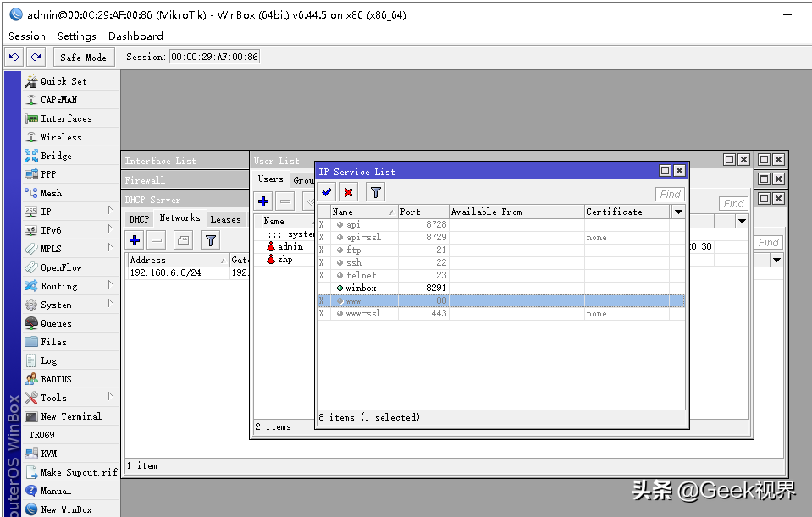Expand the Tools submenu arrow
812x517 pixels.
click(110, 396)
